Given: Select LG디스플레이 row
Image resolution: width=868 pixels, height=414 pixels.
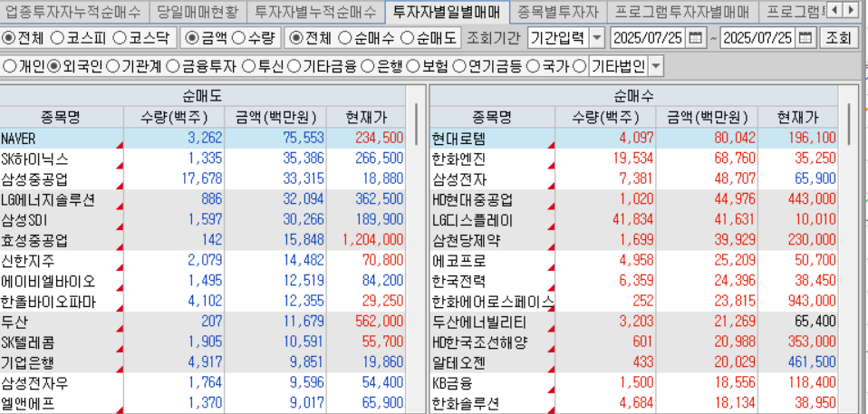Looking at the screenshot, I should (634, 220).
